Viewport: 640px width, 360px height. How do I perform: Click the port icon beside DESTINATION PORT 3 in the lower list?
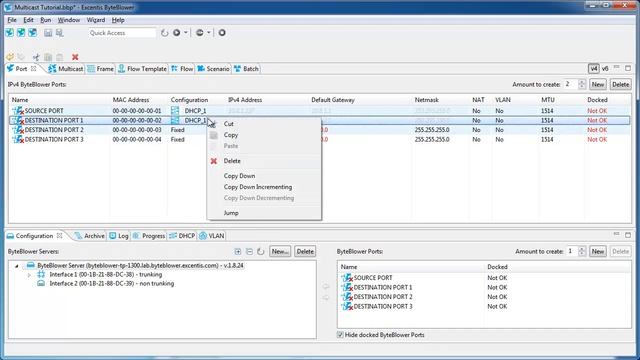pyautogui.click(x=347, y=306)
